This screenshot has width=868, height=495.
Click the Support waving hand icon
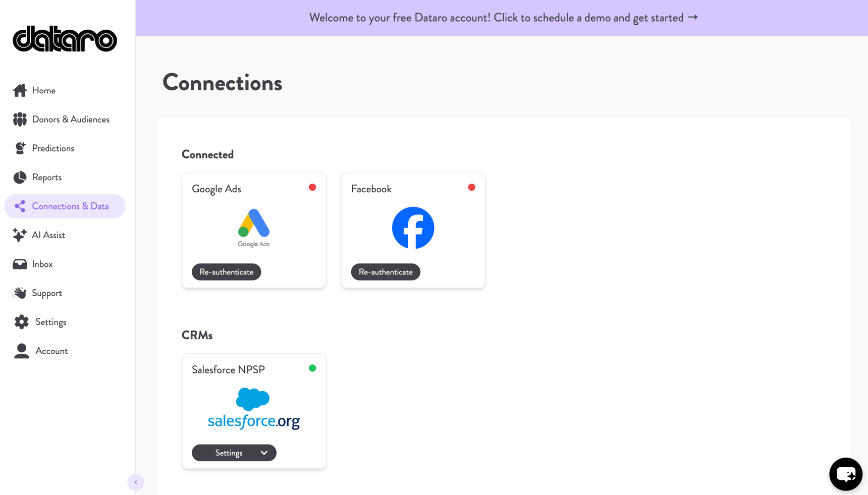(x=20, y=293)
